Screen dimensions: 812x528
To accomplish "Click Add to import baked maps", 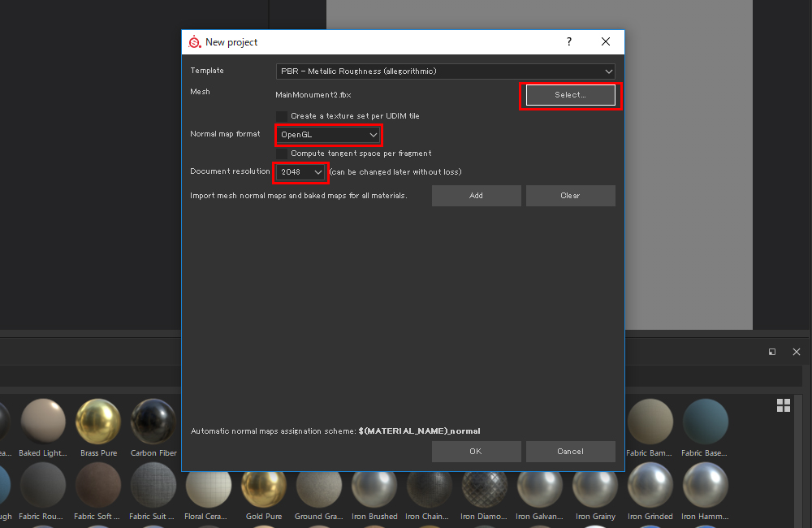I will coord(476,195).
